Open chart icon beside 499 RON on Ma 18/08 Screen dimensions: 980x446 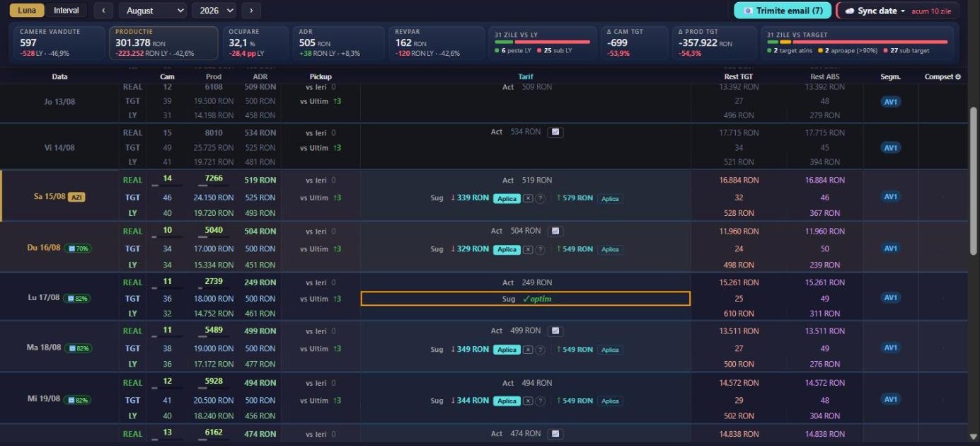click(555, 331)
